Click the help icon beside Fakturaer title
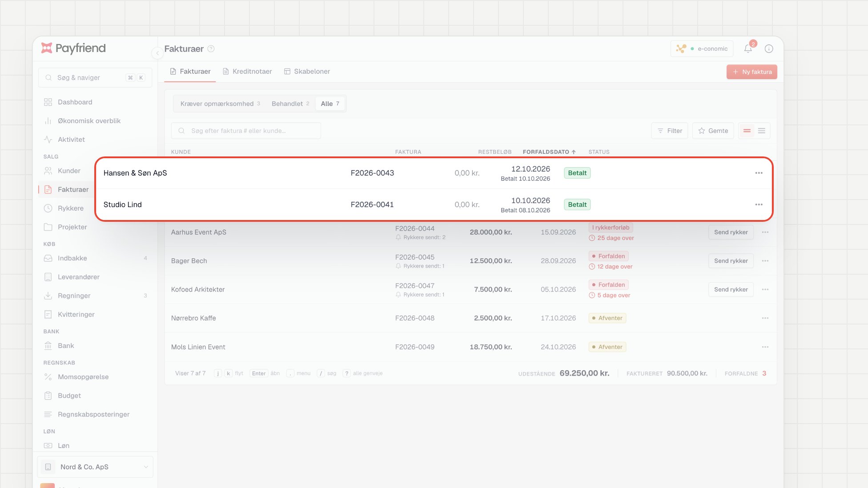 click(x=211, y=49)
